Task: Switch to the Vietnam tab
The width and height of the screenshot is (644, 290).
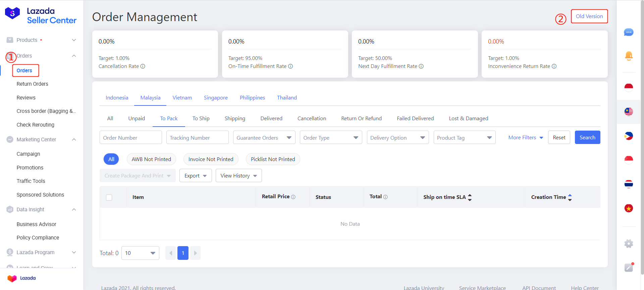Action: (x=182, y=98)
